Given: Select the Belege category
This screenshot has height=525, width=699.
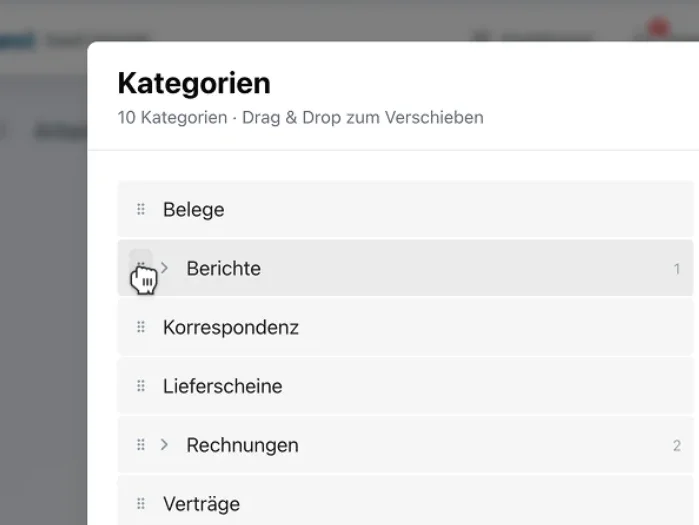Looking at the screenshot, I should click(x=194, y=210).
